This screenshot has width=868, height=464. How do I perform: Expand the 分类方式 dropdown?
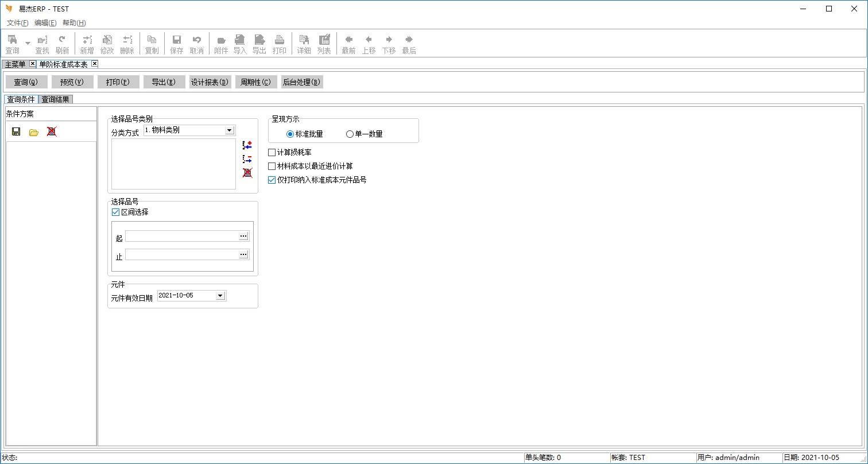(230, 130)
